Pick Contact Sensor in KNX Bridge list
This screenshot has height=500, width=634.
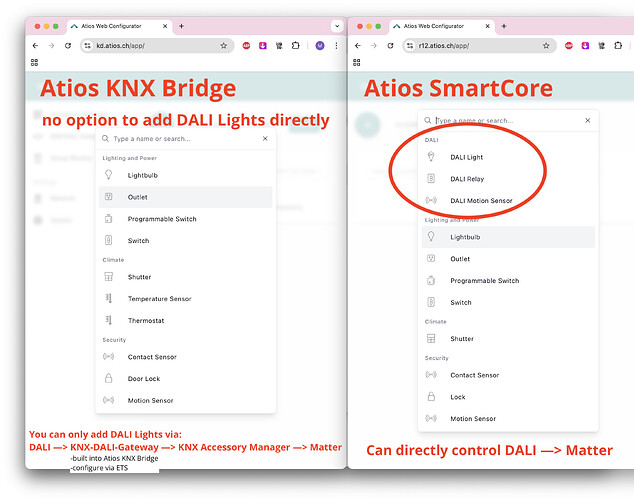click(x=186, y=357)
